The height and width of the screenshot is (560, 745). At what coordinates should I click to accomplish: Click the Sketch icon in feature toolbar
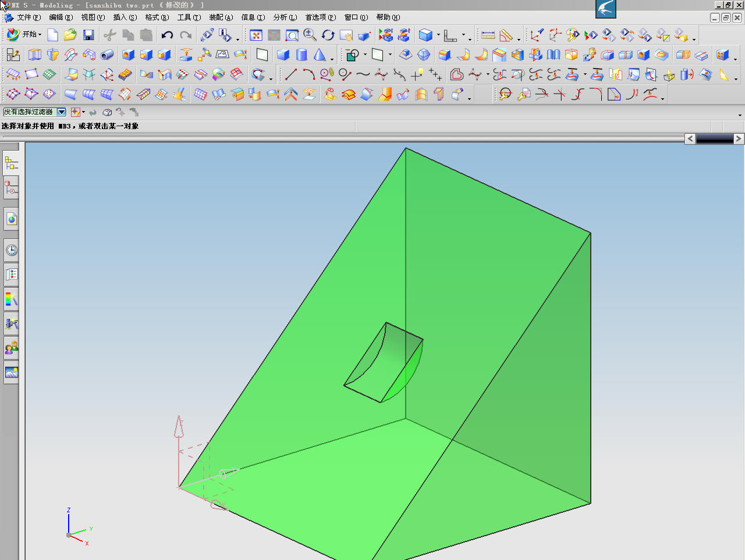tap(13, 55)
